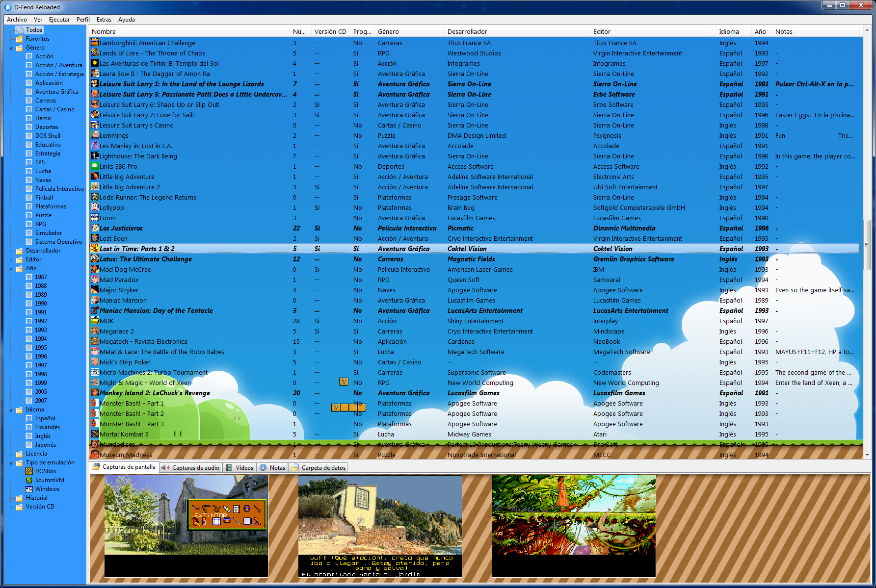Click the Licencia folder icon
876x588 pixels.
pos(19,454)
